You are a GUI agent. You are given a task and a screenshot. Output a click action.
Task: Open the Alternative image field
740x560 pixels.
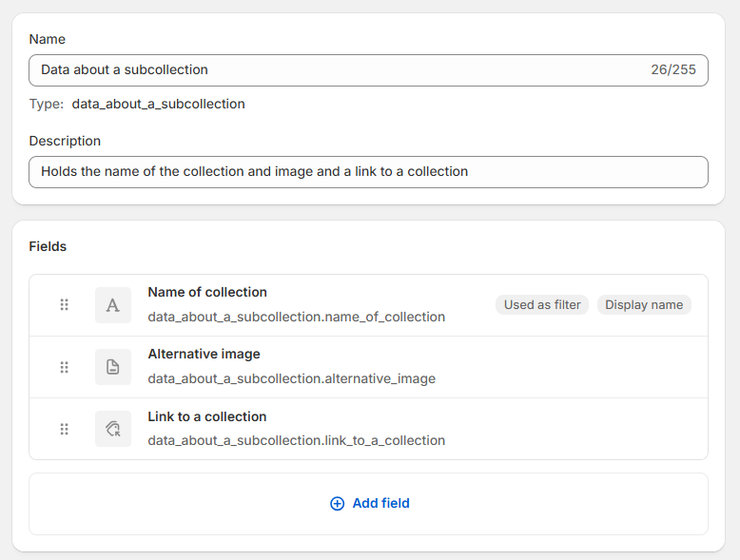[x=204, y=355]
